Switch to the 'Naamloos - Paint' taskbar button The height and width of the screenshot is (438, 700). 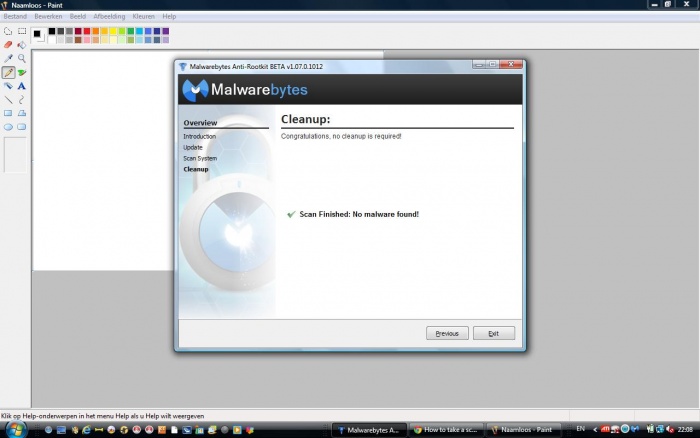coord(522,430)
